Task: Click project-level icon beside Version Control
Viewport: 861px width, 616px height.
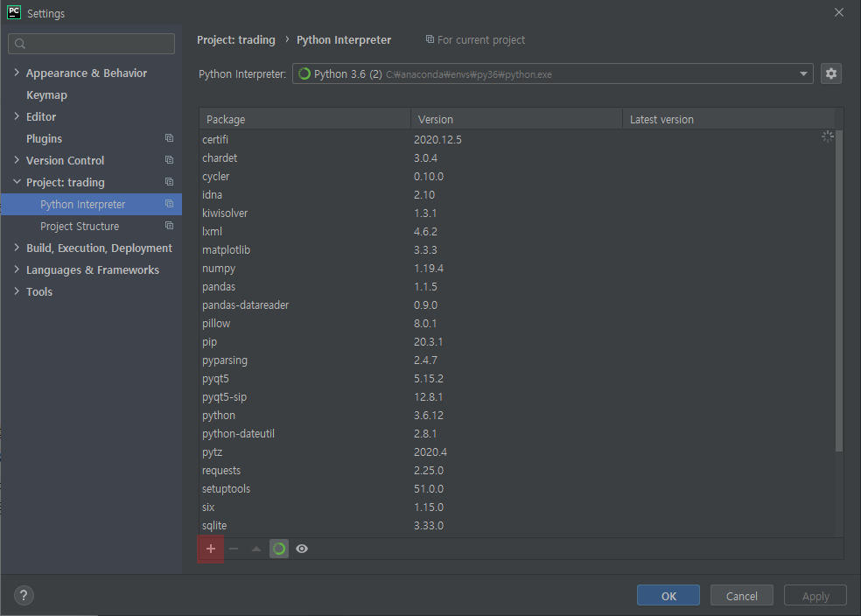Action: coord(169,160)
